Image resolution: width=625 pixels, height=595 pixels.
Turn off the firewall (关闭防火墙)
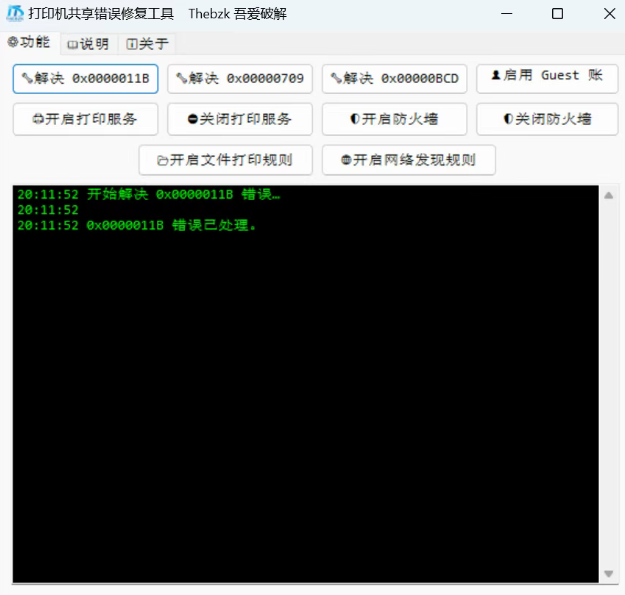pyautogui.click(x=547, y=119)
